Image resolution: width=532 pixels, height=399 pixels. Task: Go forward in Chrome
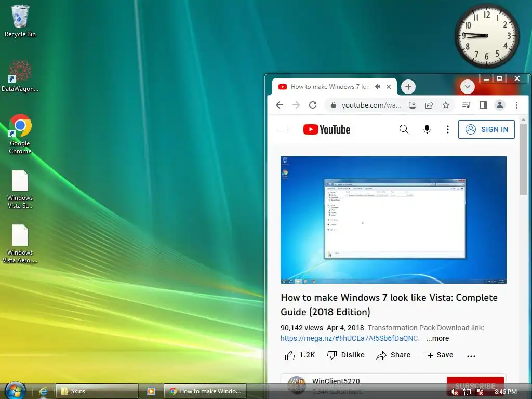click(x=296, y=105)
